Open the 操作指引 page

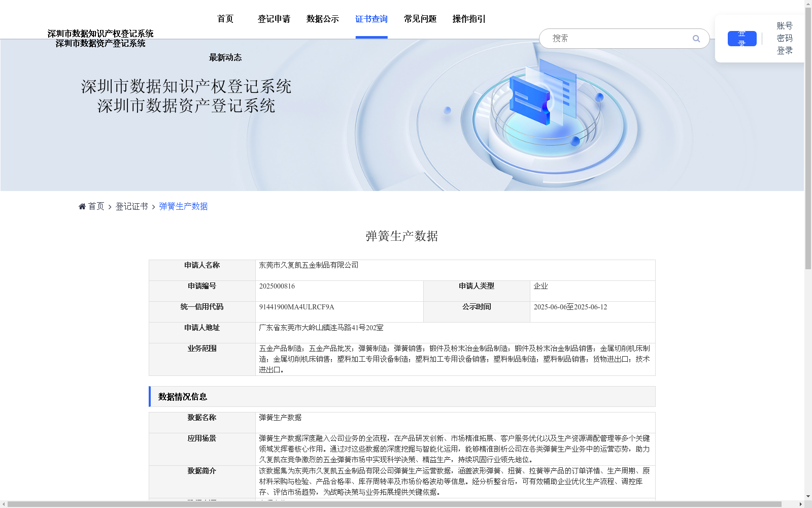point(469,19)
